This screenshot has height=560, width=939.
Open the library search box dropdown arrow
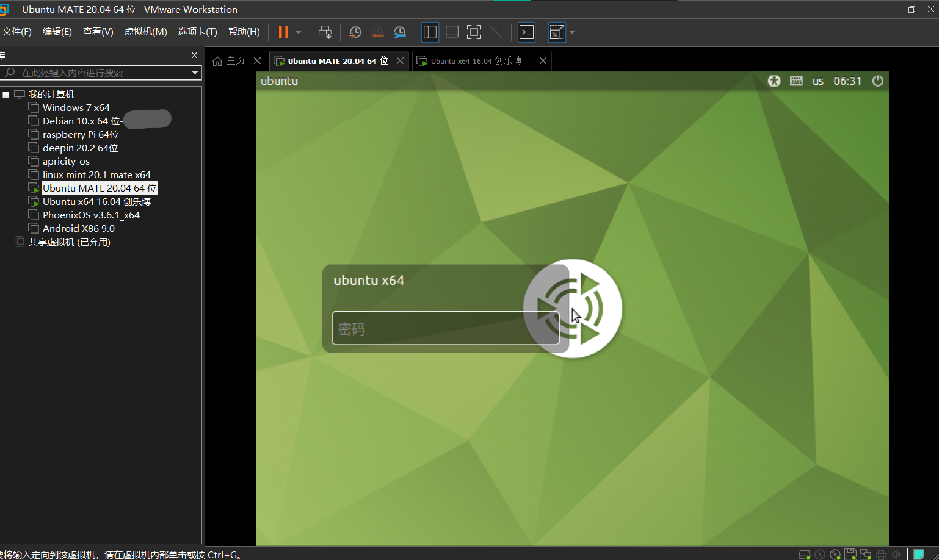pyautogui.click(x=195, y=73)
